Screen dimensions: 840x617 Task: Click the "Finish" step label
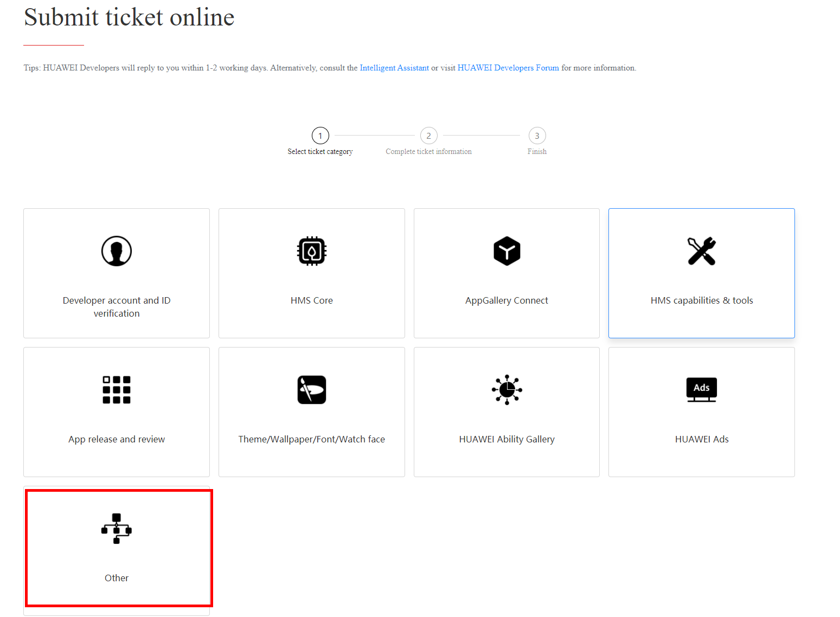537,152
